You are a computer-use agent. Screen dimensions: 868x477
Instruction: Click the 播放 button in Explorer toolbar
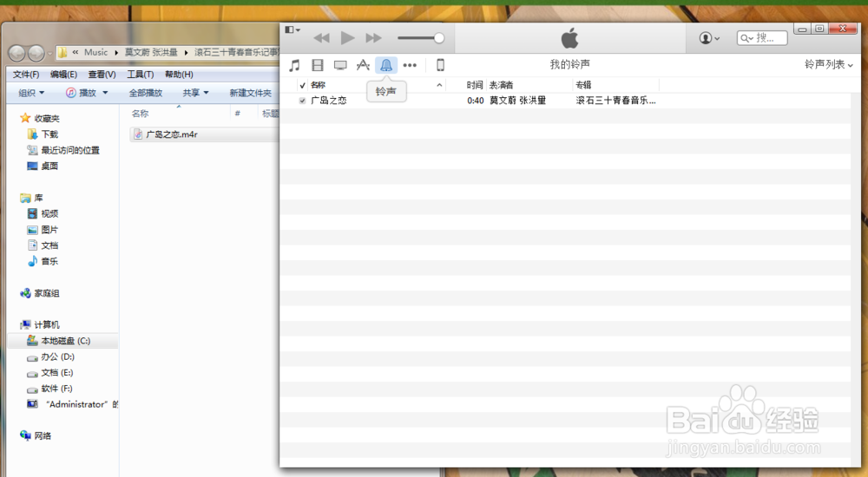[x=82, y=93]
